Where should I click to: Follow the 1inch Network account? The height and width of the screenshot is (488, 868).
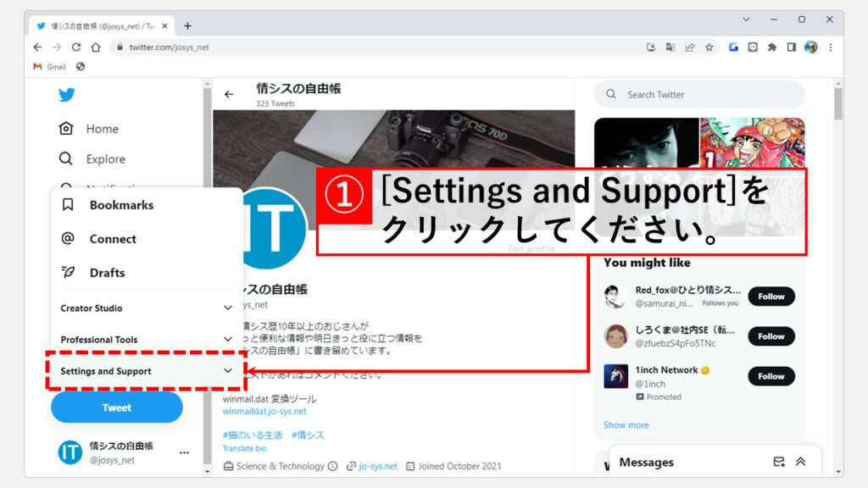tap(771, 376)
